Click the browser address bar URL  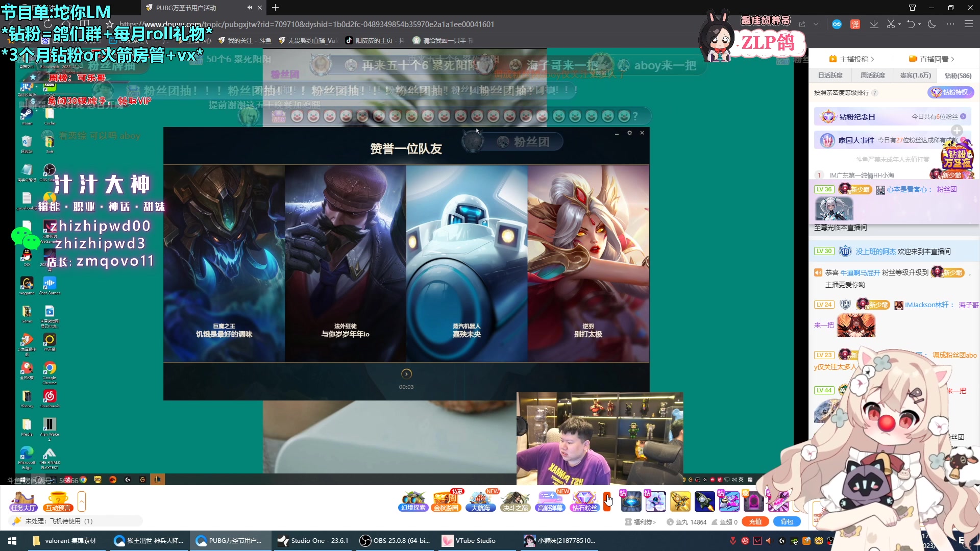(306, 24)
